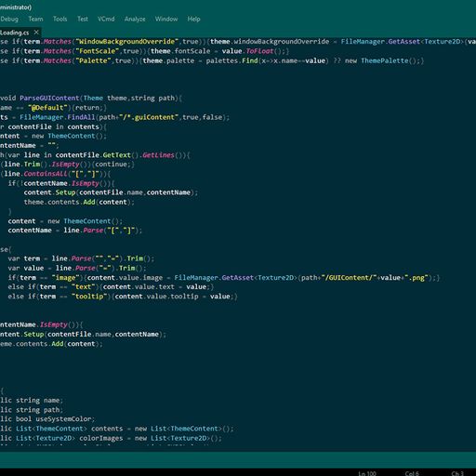Click FindAll in FileManager.FindAll call
476x476 pixels.
(81, 117)
